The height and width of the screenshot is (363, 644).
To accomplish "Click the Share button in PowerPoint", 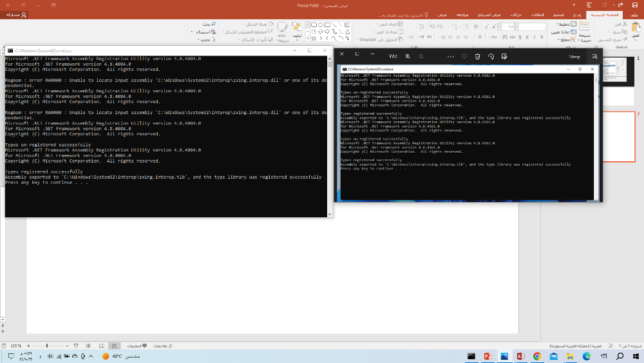I will 15,14.
